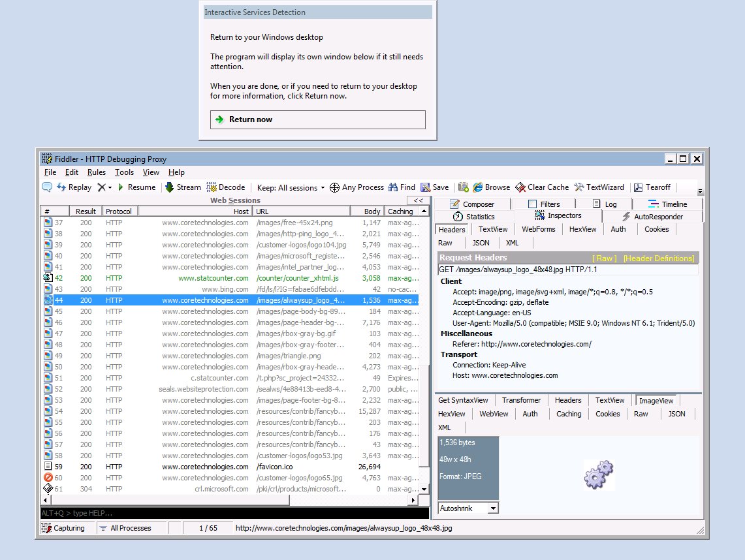Open the Rules menu
The image size is (745, 560).
click(x=97, y=172)
